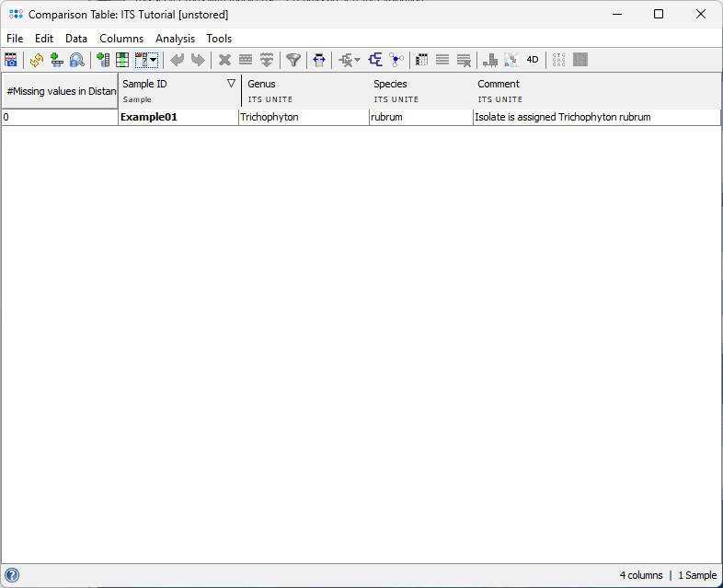This screenshot has width=723, height=588.
Task: Click the search magnifier toolbar icon
Action: click(77, 60)
